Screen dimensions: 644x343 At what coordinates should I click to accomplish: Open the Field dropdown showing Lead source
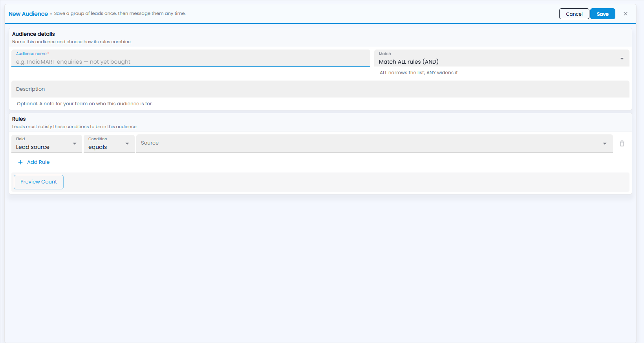pyautogui.click(x=47, y=143)
